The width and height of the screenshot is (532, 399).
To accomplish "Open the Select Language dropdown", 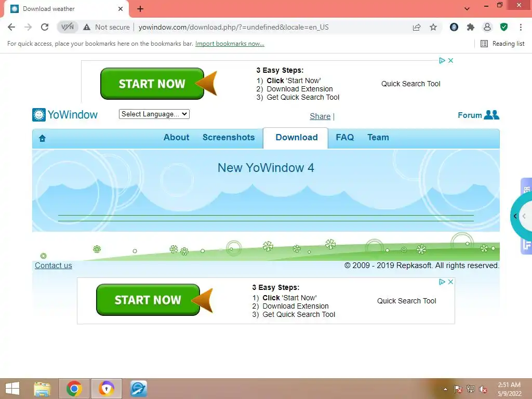I will coord(154,114).
